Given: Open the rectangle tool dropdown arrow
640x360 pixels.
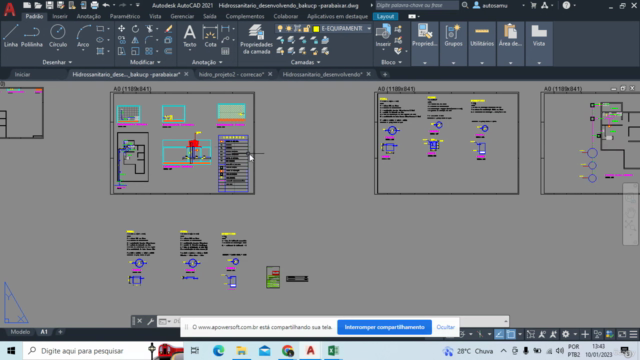Looking at the screenshot, I should 108,29.
